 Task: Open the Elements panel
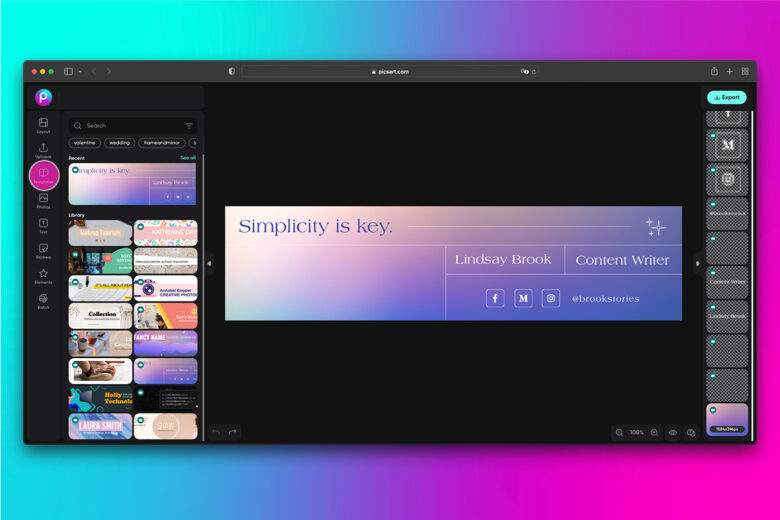pyautogui.click(x=43, y=275)
